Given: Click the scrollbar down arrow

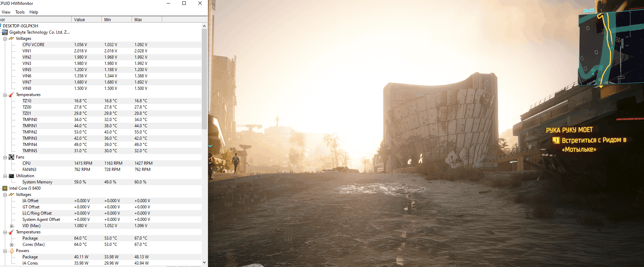Looking at the screenshot, I should (x=204, y=262).
